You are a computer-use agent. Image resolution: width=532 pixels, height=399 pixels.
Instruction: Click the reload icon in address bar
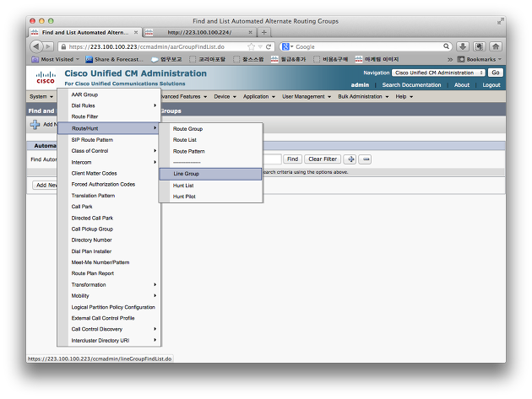tap(269, 46)
